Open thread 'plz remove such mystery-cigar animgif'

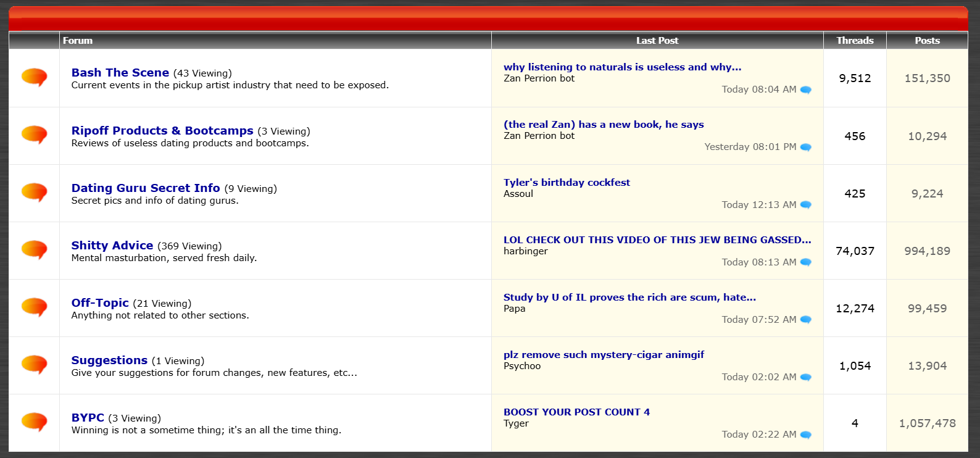pos(604,354)
